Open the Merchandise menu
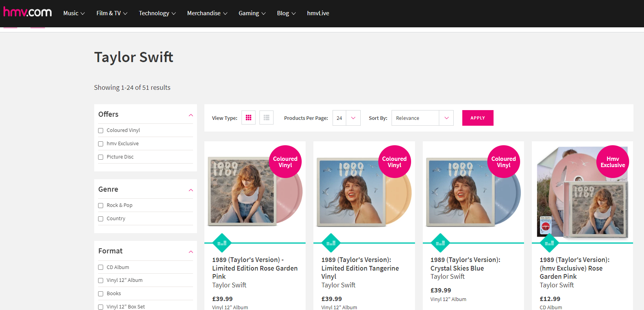The width and height of the screenshot is (644, 310). pos(207,13)
